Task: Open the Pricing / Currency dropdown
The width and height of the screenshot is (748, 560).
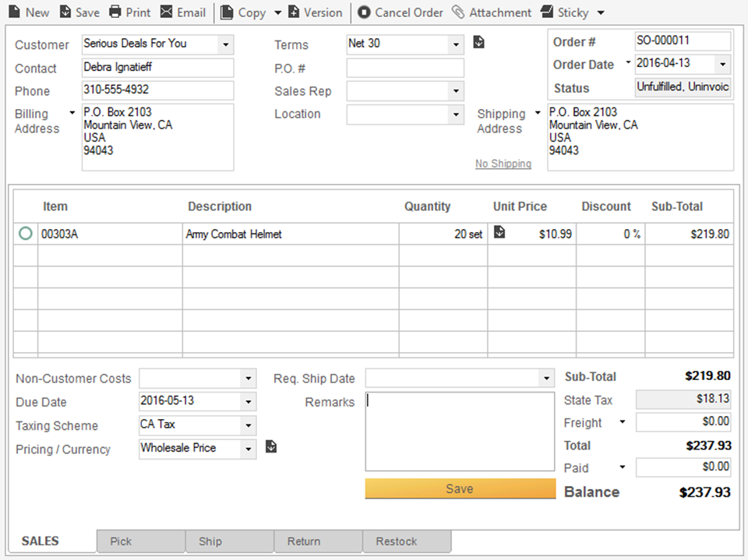Action: pyautogui.click(x=248, y=449)
